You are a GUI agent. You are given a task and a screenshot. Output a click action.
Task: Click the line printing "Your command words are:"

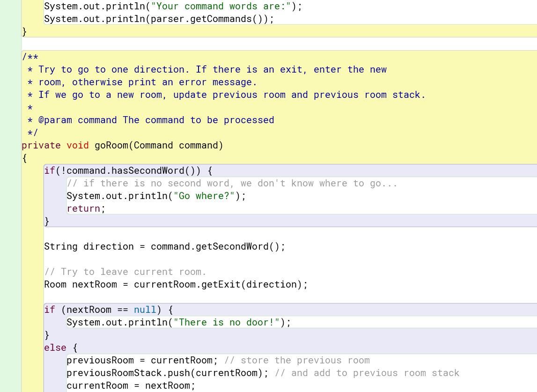pyautogui.click(x=173, y=6)
